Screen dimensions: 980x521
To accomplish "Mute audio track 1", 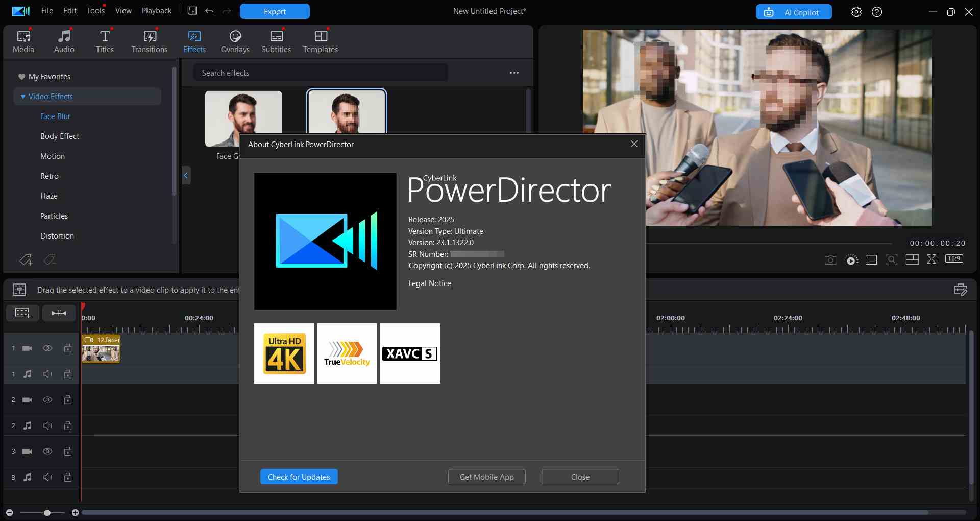I will (47, 374).
